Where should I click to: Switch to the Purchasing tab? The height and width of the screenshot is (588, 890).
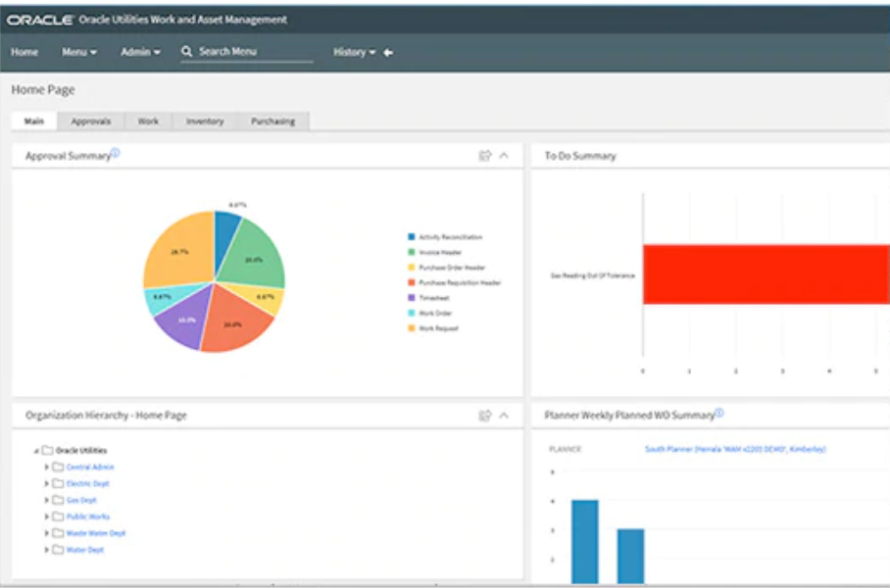point(272,122)
